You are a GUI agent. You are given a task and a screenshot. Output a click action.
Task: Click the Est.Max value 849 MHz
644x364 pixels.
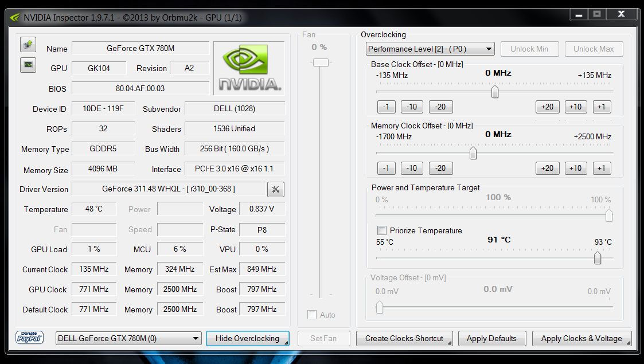(261, 269)
